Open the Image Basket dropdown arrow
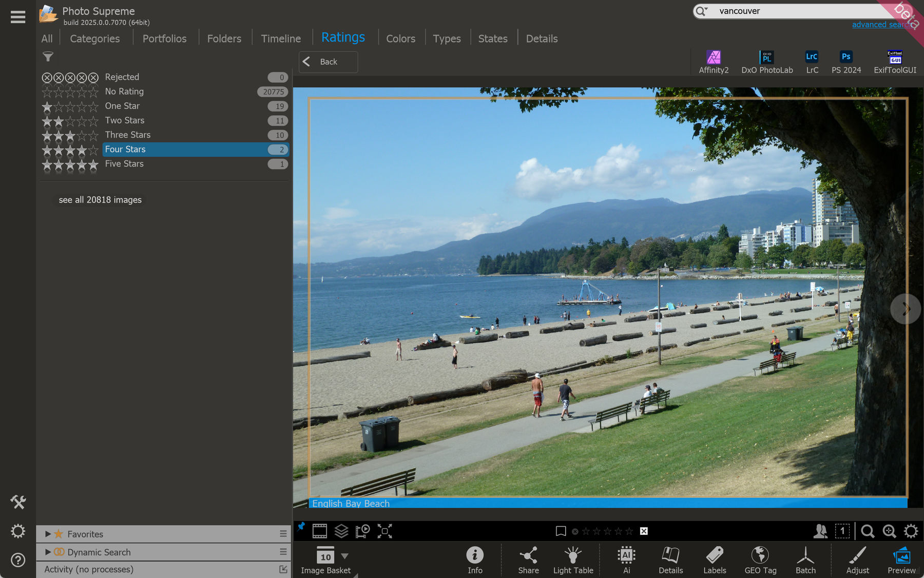 click(345, 556)
